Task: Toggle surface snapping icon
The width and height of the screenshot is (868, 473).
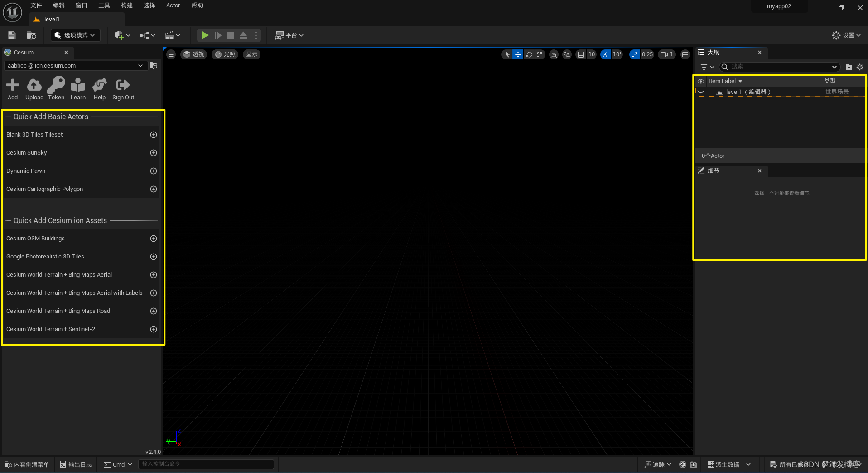Action: [567, 54]
